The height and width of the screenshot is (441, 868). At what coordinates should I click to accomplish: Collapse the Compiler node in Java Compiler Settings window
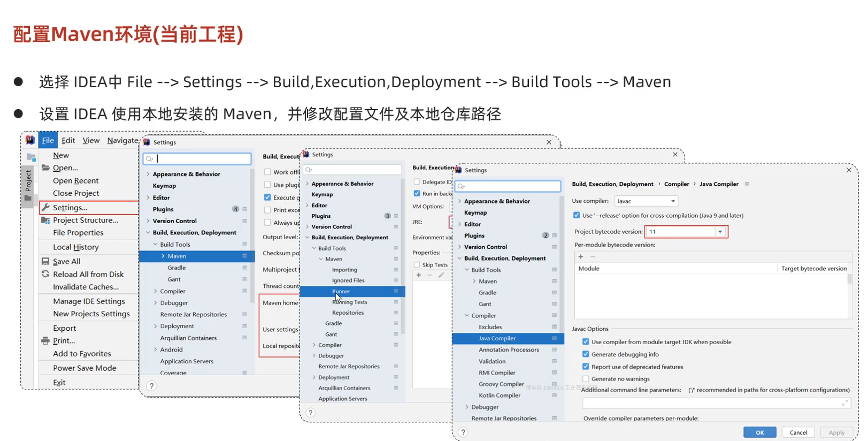(x=467, y=316)
